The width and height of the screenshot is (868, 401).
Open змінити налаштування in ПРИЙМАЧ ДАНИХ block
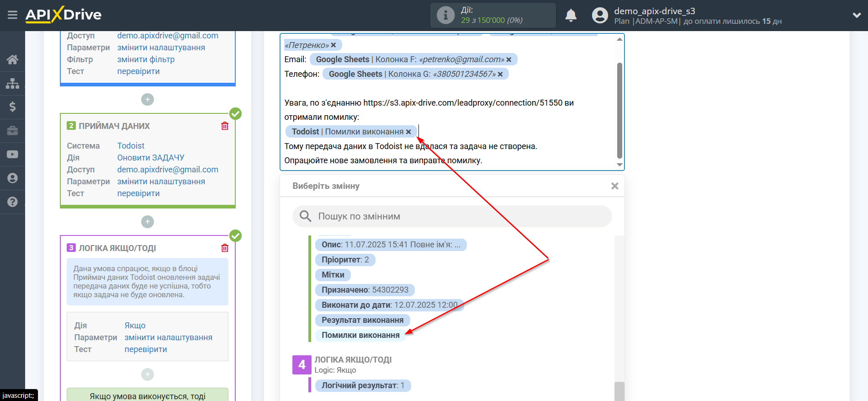click(161, 182)
